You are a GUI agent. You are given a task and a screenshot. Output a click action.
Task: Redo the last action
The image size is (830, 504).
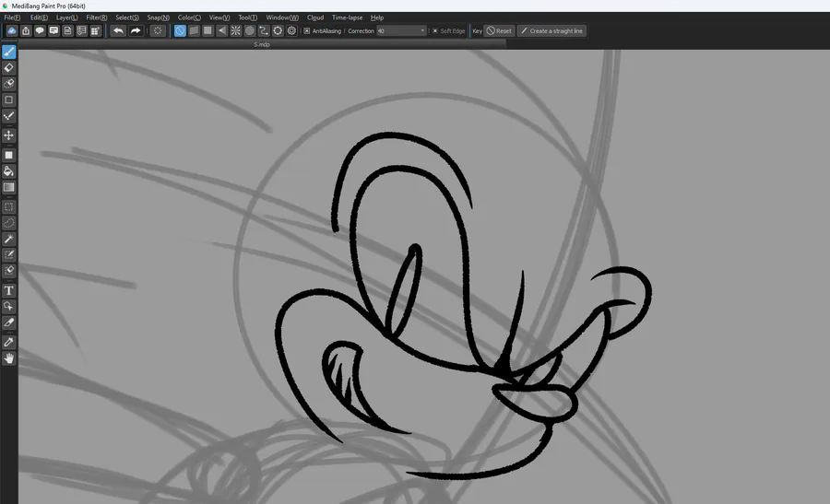136,30
